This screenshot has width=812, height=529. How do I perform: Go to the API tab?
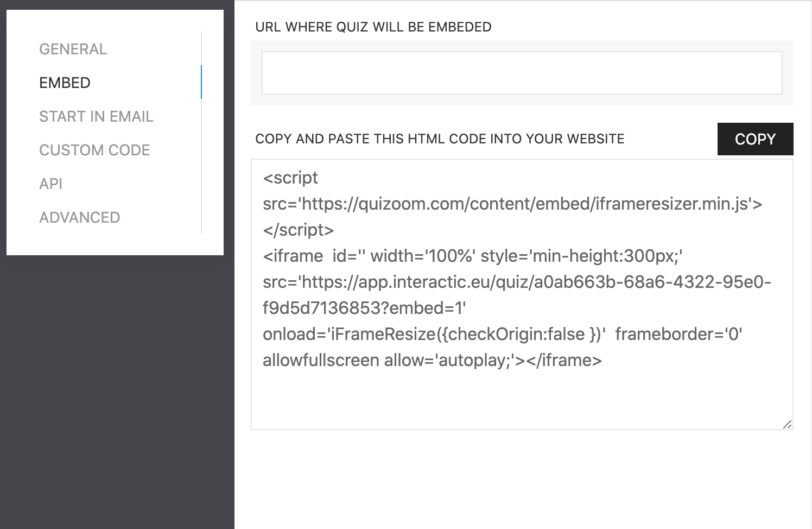coord(51,184)
